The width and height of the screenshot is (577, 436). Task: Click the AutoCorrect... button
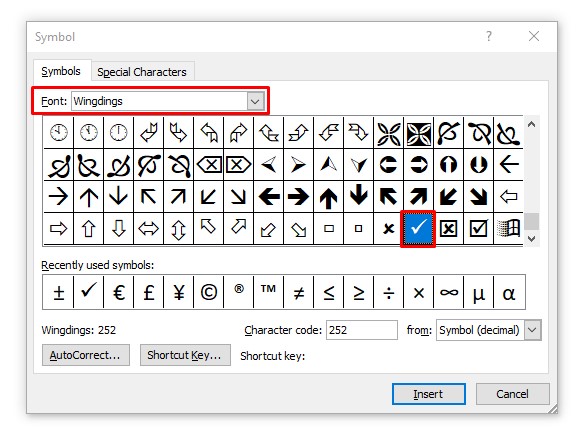click(x=86, y=355)
